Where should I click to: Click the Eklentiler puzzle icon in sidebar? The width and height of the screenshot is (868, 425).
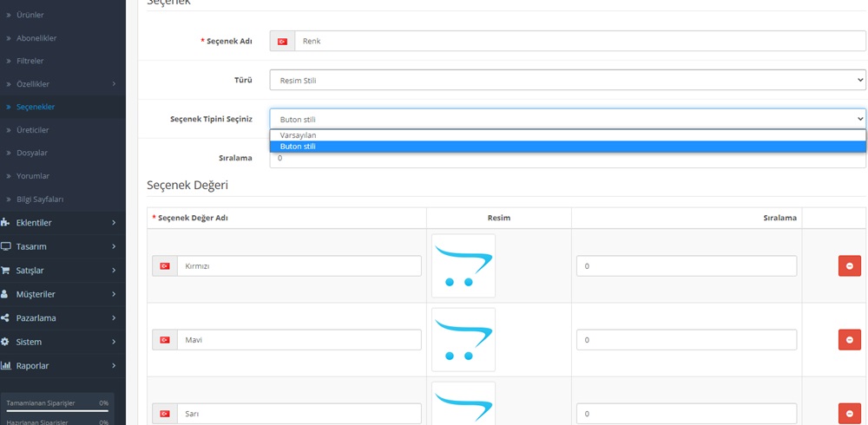coord(6,223)
